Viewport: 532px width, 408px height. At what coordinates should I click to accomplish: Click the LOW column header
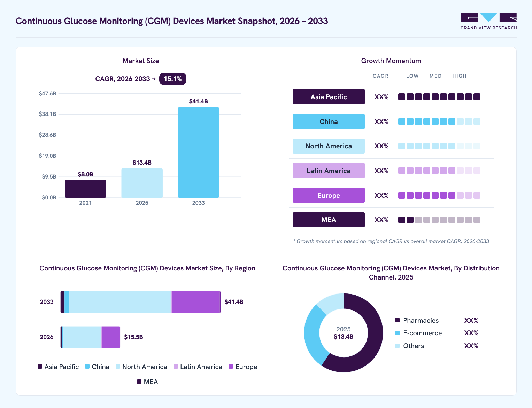(x=413, y=76)
